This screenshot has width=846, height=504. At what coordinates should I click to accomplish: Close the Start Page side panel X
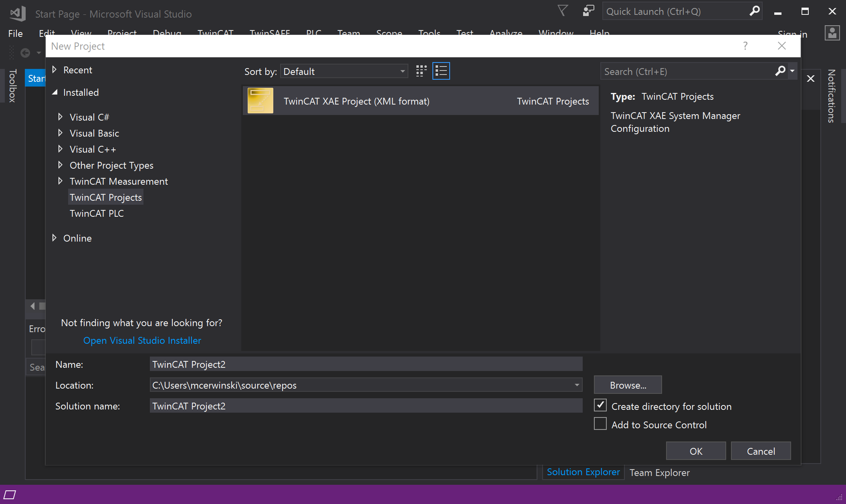(810, 79)
